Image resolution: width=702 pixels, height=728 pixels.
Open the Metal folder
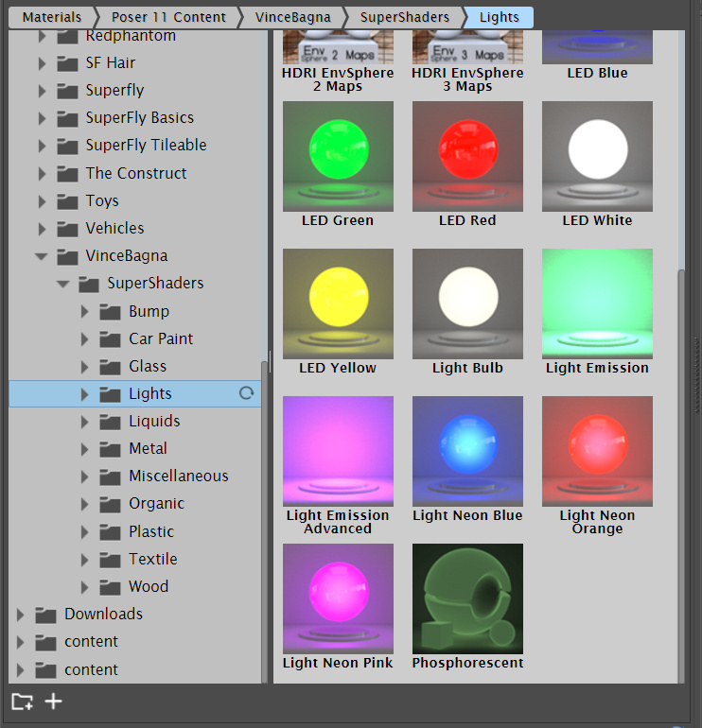click(x=148, y=449)
